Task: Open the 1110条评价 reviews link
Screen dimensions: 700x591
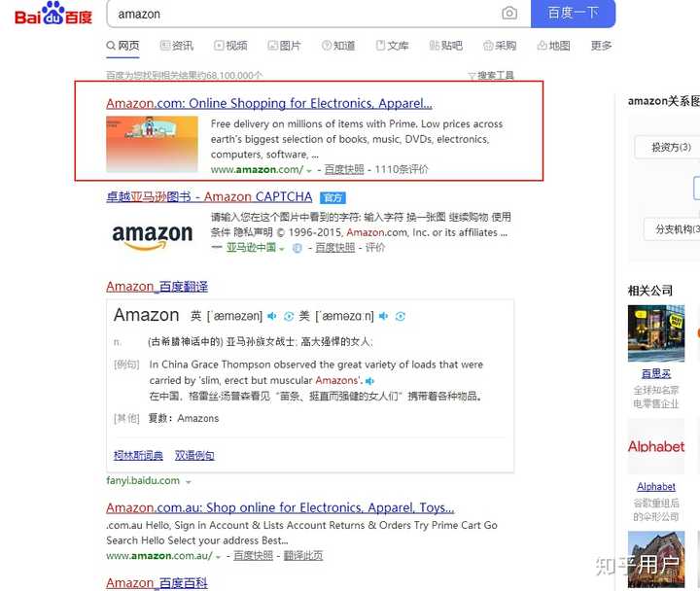Action: [402, 170]
